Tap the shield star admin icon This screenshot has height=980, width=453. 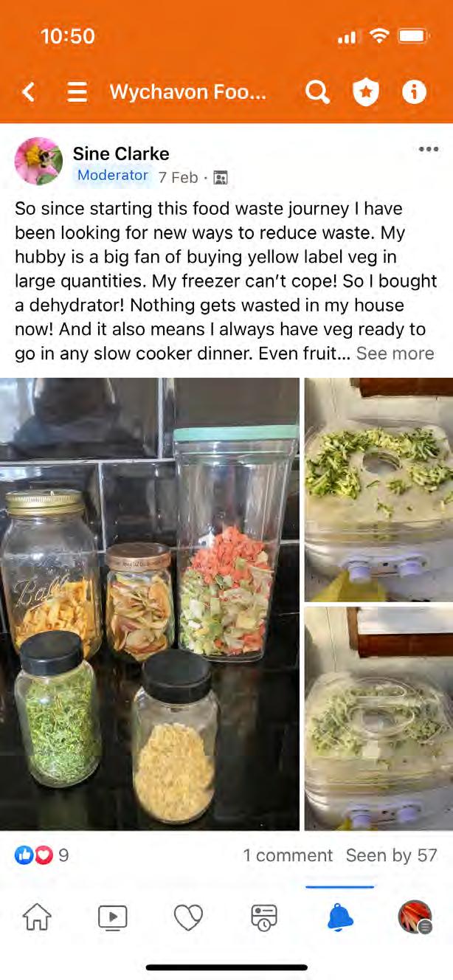click(366, 92)
